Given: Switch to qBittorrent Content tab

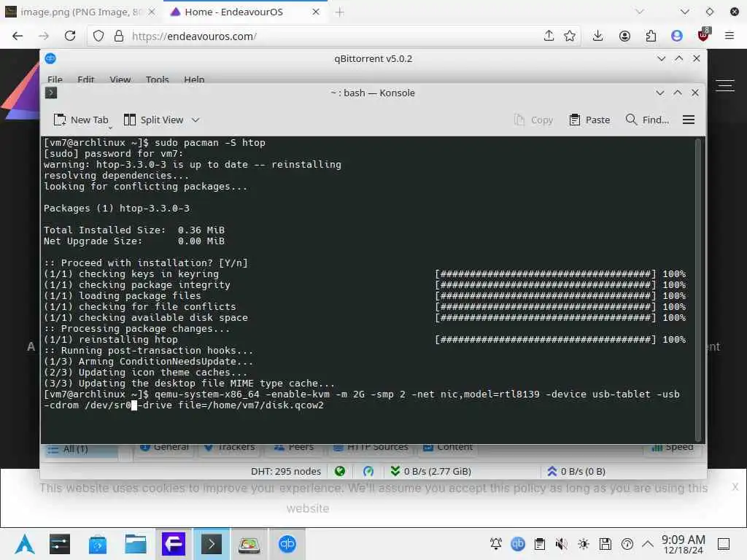Looking at the screenshot, I should point(448,448).
